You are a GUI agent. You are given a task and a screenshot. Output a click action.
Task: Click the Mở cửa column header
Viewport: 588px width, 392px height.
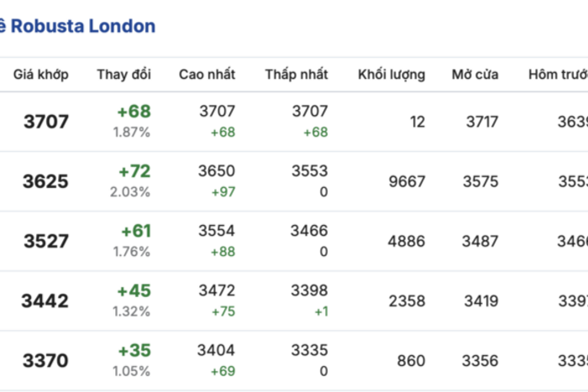coord(475,75)
